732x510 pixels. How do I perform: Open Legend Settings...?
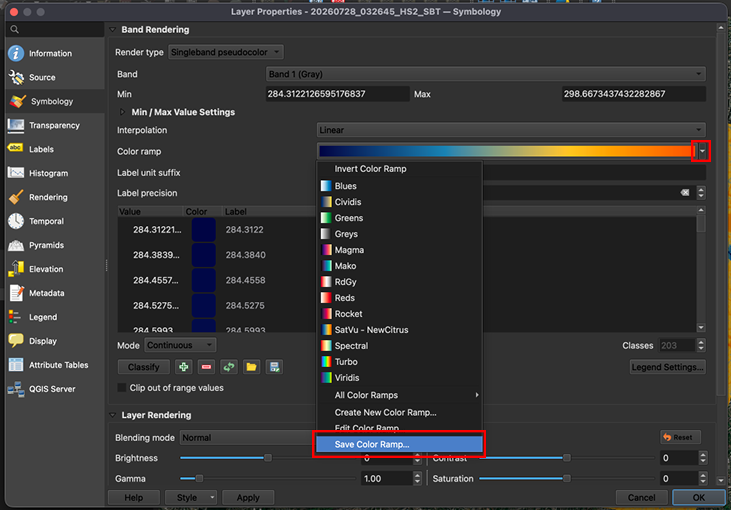point(668,367)
